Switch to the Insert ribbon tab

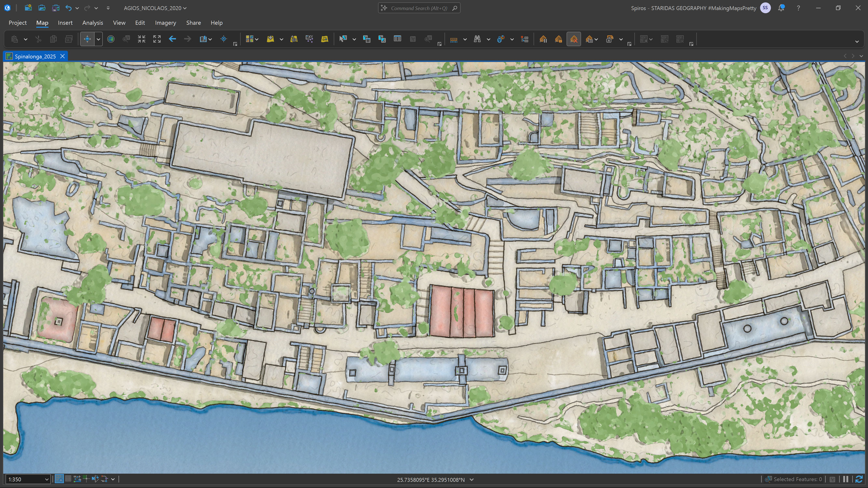[x=65, y=22]
